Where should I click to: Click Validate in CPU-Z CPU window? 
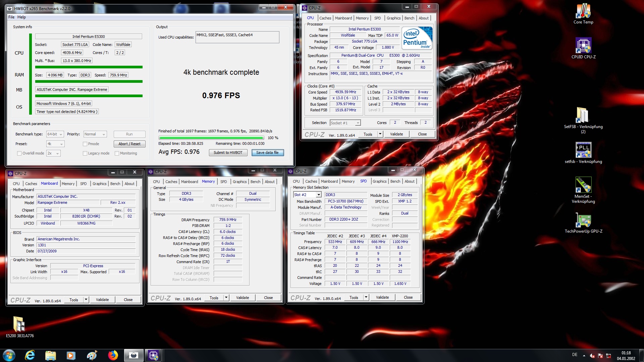click(x=396, y=134)
